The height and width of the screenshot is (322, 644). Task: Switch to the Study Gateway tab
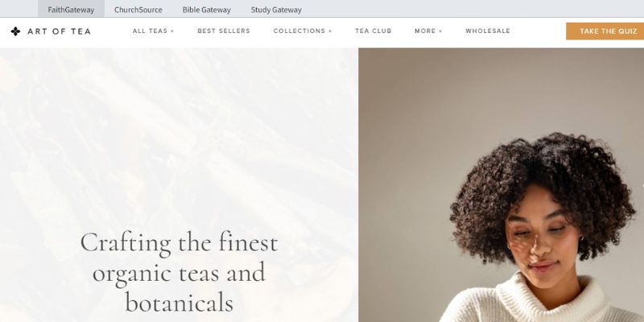[276, 10]
